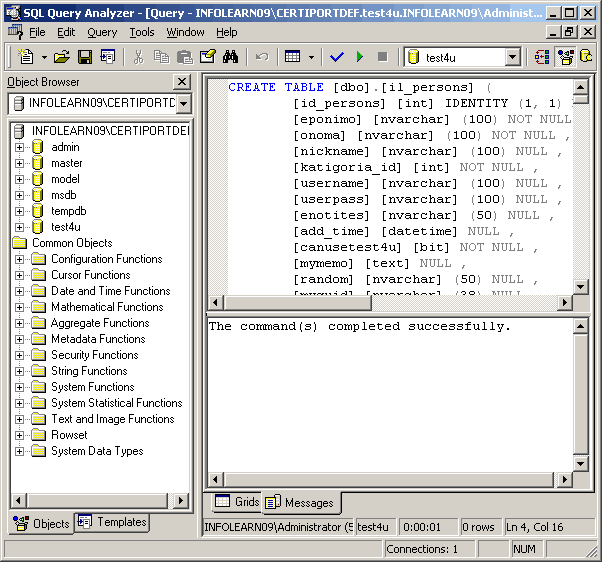Open the Edit menu
The width and height of the screenshot is (602, 562).
66,32
